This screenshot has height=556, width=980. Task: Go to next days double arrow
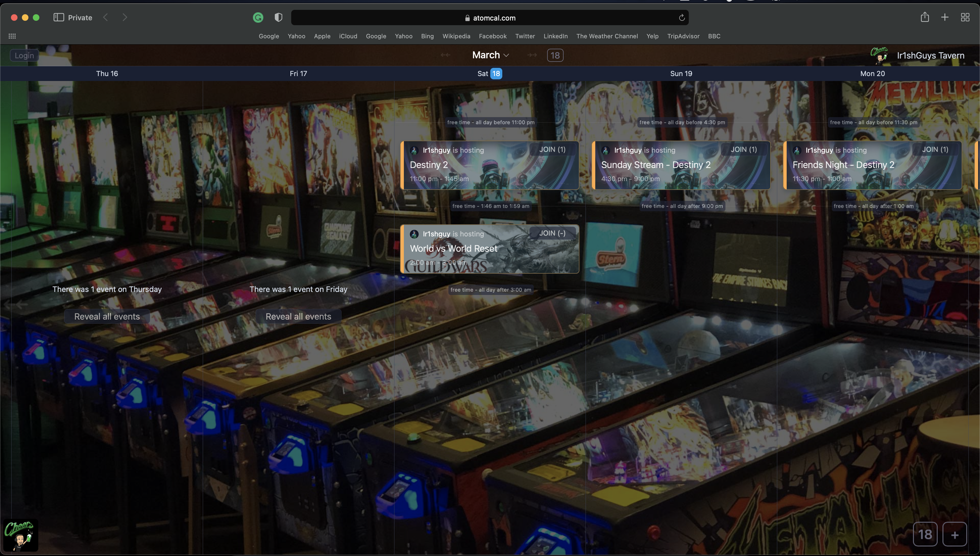532,55
